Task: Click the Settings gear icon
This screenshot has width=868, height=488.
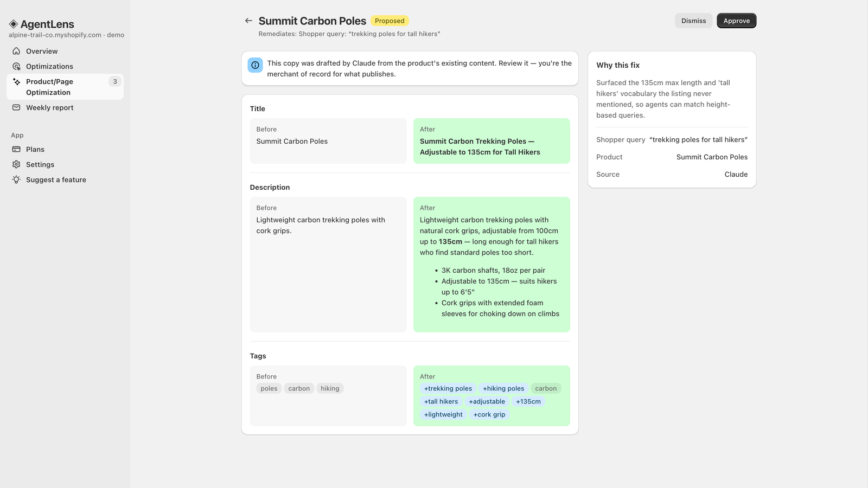Action: 16,164
